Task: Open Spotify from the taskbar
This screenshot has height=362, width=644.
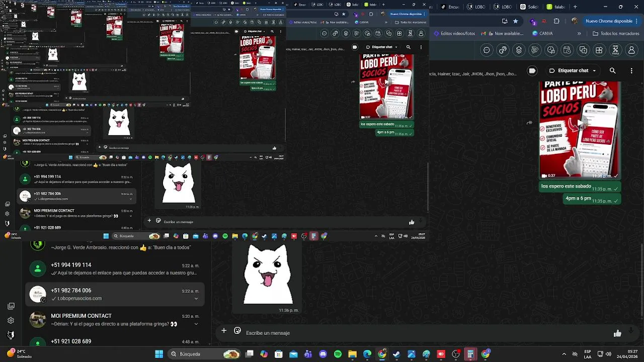Action: coord(338,354)
